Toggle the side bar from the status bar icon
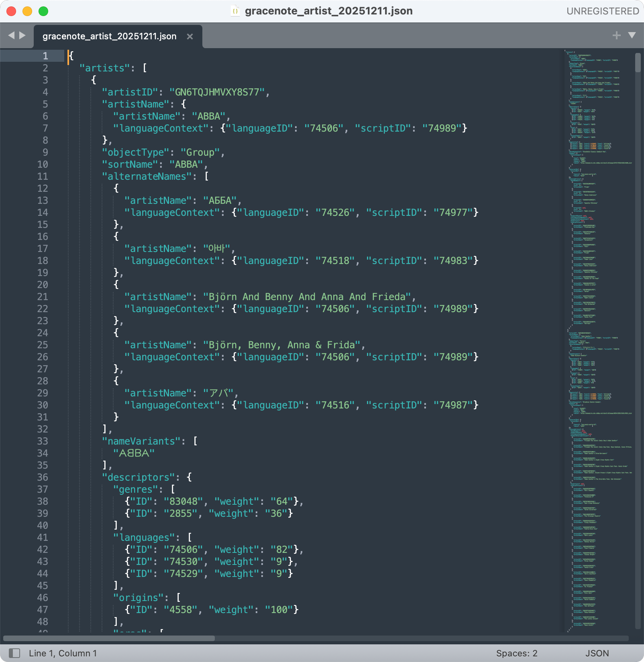Viewport: 644px width, 662px height. point(14,653)
